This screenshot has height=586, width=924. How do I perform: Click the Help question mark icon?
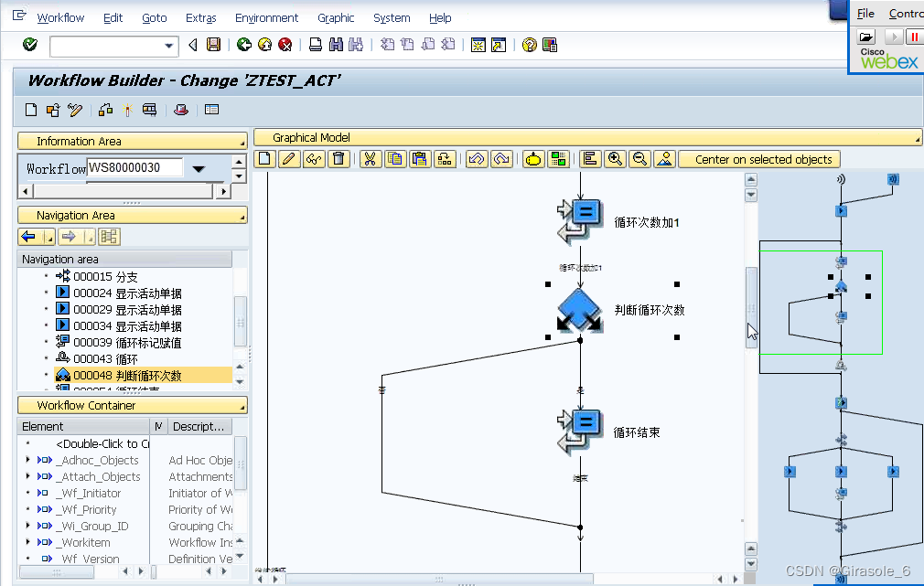click(x=529, y=45)
